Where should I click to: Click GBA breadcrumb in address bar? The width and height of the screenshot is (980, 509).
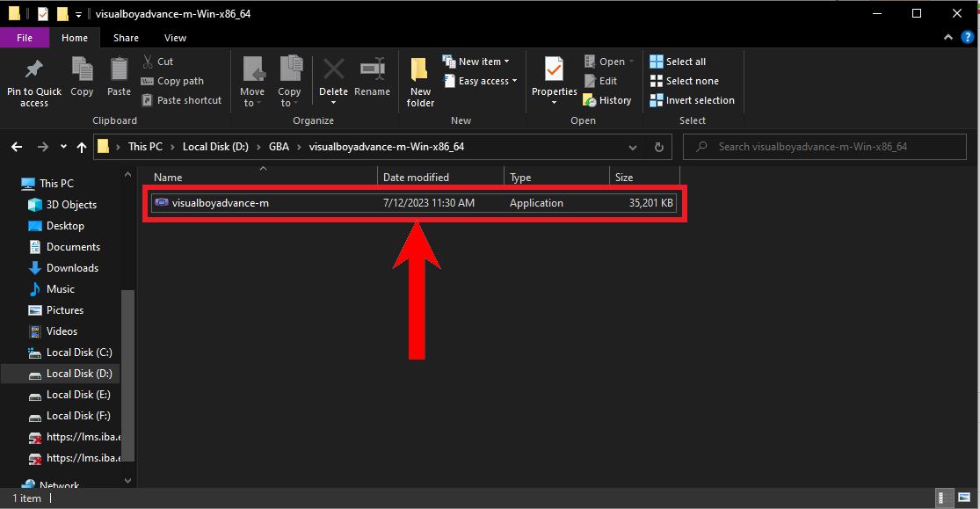coord(279,146)
